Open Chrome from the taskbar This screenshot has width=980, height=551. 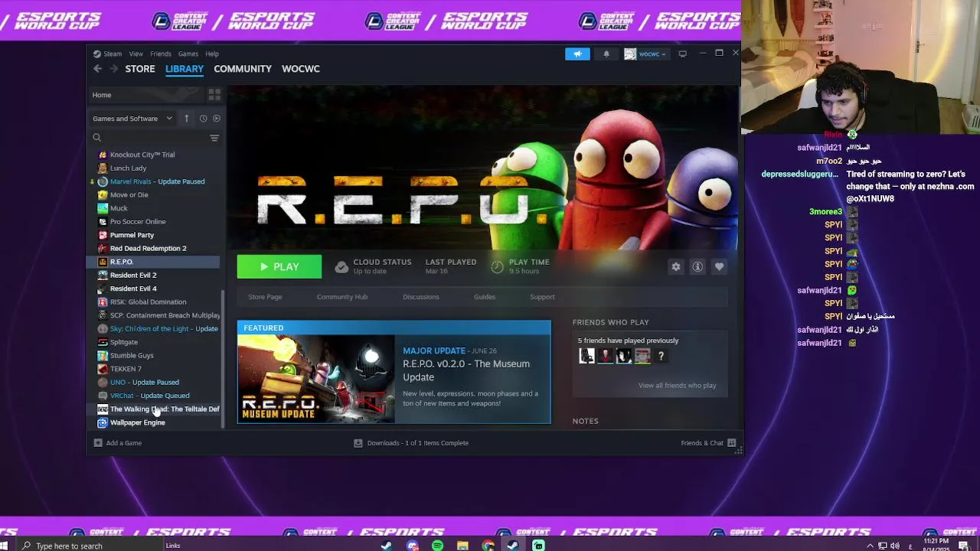click(488, 546)
